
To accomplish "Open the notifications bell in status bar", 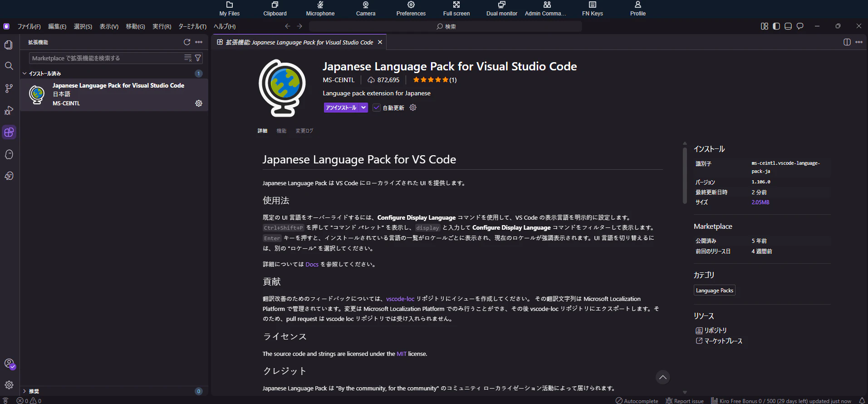I will 862,401.
